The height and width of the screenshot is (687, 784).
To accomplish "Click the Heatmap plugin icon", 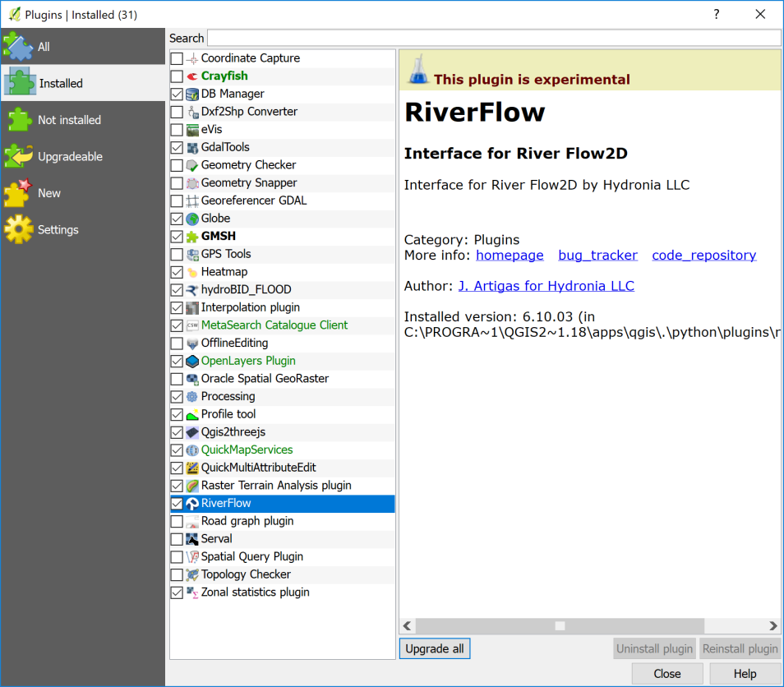I will tap(192, 272).
